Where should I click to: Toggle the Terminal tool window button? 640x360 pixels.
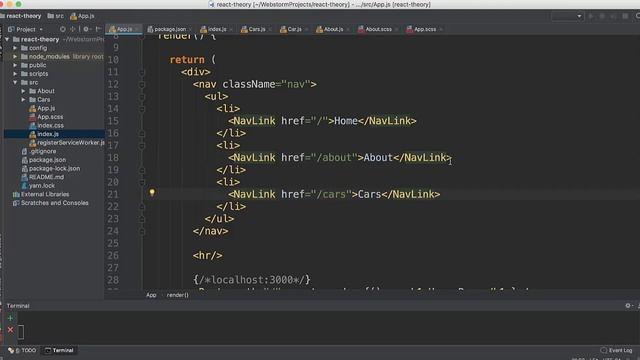click(59, 350)
